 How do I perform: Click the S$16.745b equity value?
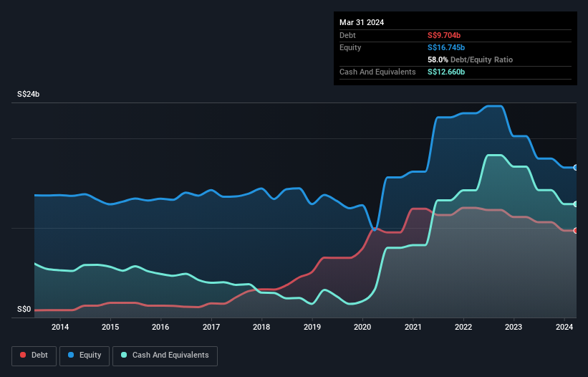tap(446, 47)
